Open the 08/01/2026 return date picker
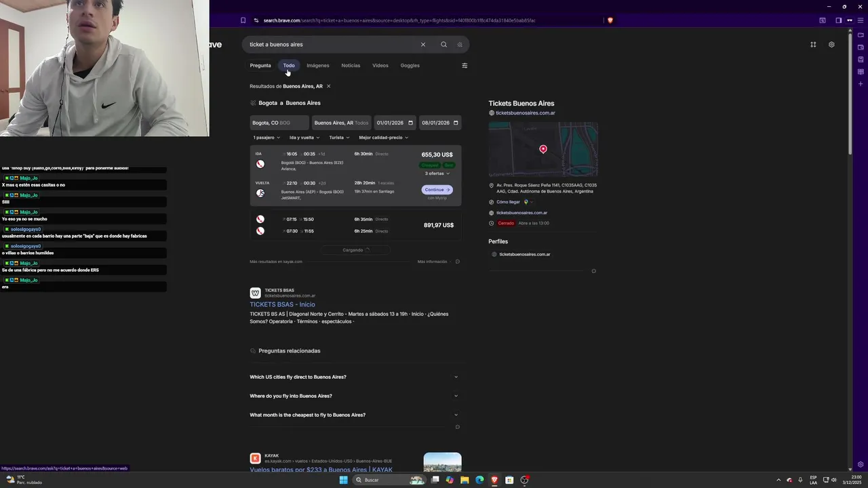This screenshot has height=488, width=868. [x=440, y=123]
